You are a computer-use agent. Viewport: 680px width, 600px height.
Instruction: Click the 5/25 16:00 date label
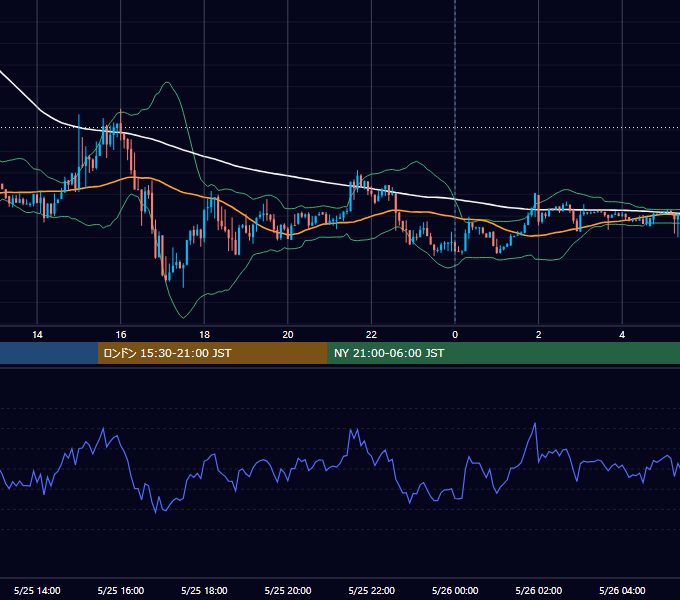point(121,590)
